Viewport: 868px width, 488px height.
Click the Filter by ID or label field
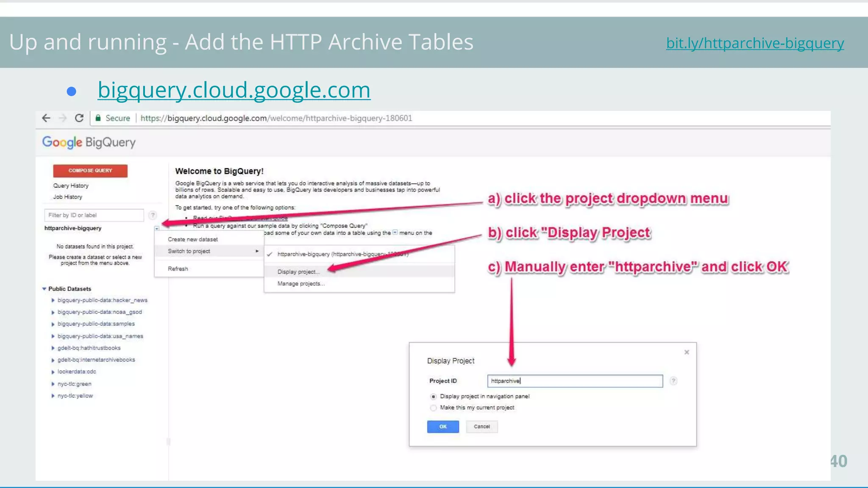(94, 215)
